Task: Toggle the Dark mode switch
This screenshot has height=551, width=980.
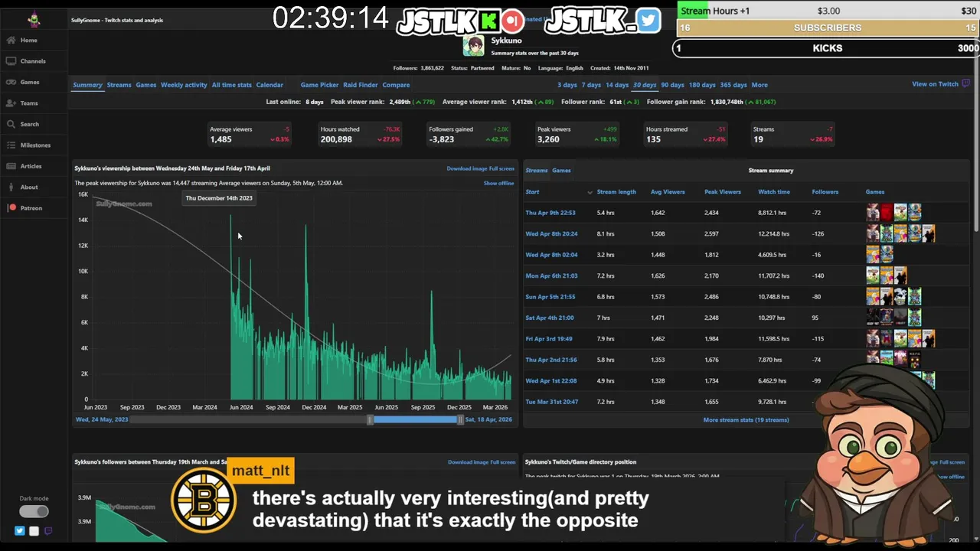Action: pos(34,511)
